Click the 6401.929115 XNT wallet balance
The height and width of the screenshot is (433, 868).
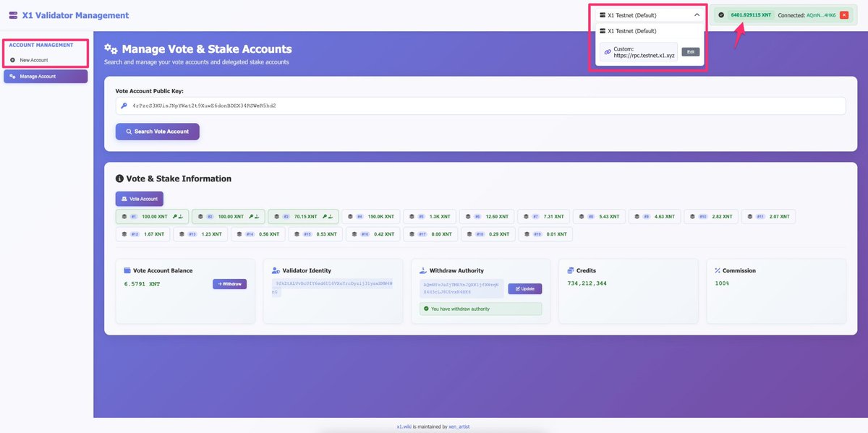pyautogui.click(x=751, y=15)
